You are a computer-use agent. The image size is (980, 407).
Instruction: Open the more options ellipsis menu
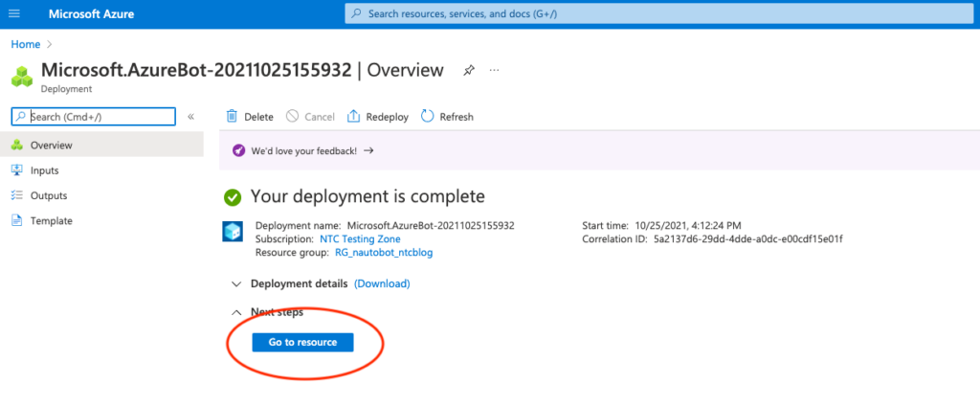coord(495,70)
